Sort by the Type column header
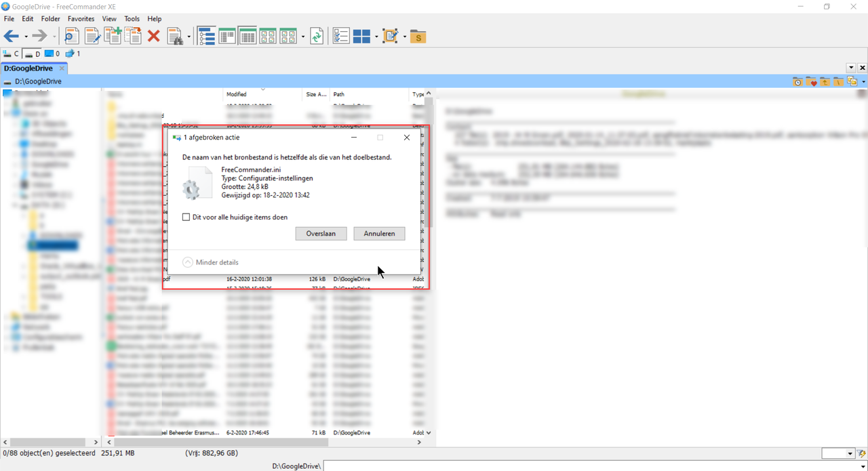This screenshot has height=471, width=868. click(x=418, y=94)
